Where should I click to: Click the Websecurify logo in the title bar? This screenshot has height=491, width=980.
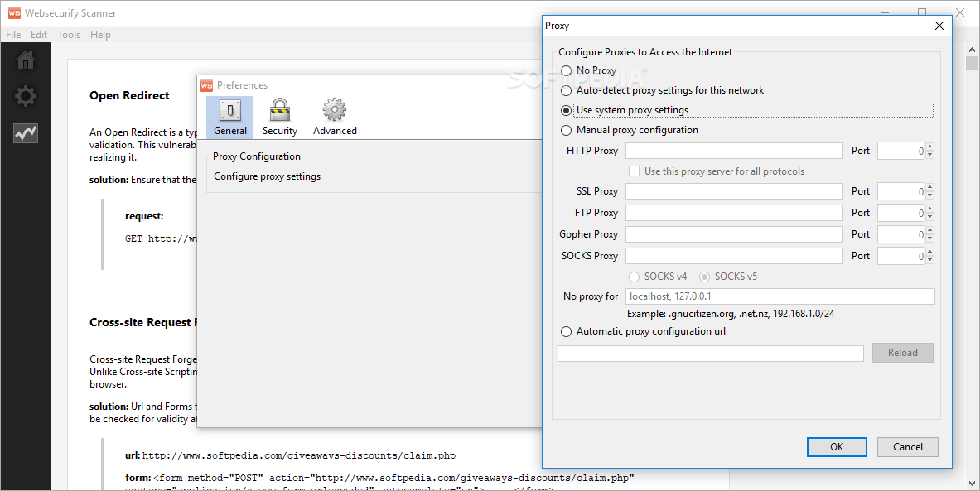coord(14,12)
